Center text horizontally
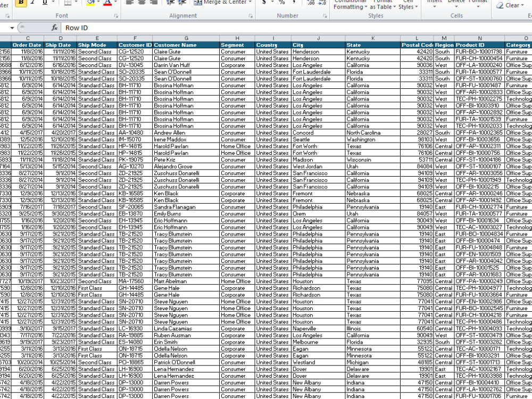Viewport: 532px width, 399px height. coord(142,2)
